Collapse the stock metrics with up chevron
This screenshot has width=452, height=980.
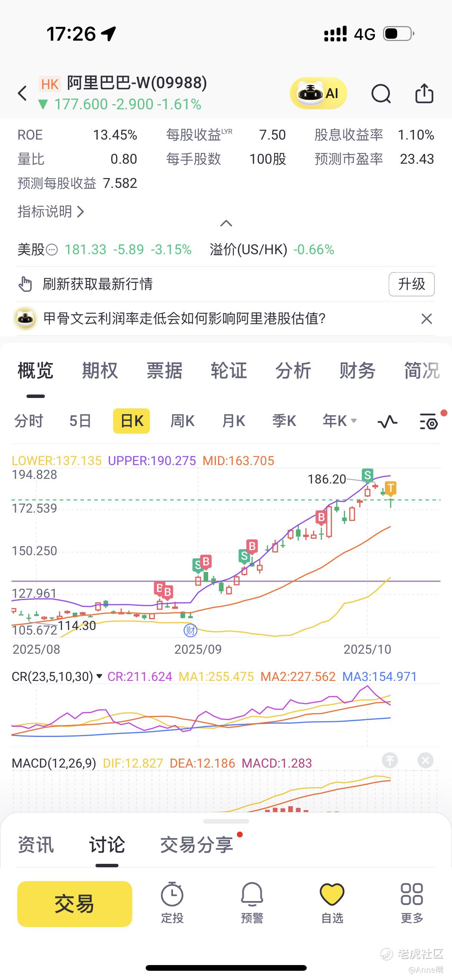pos(226,223)
